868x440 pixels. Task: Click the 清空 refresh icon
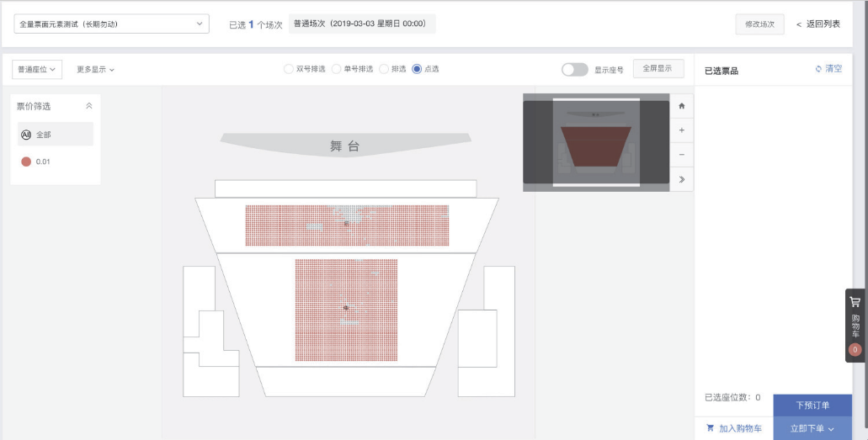[x=818, y=69]
